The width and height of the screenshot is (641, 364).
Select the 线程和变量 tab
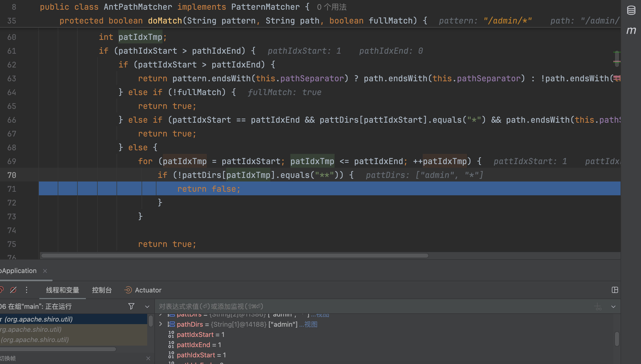(63, 290)
